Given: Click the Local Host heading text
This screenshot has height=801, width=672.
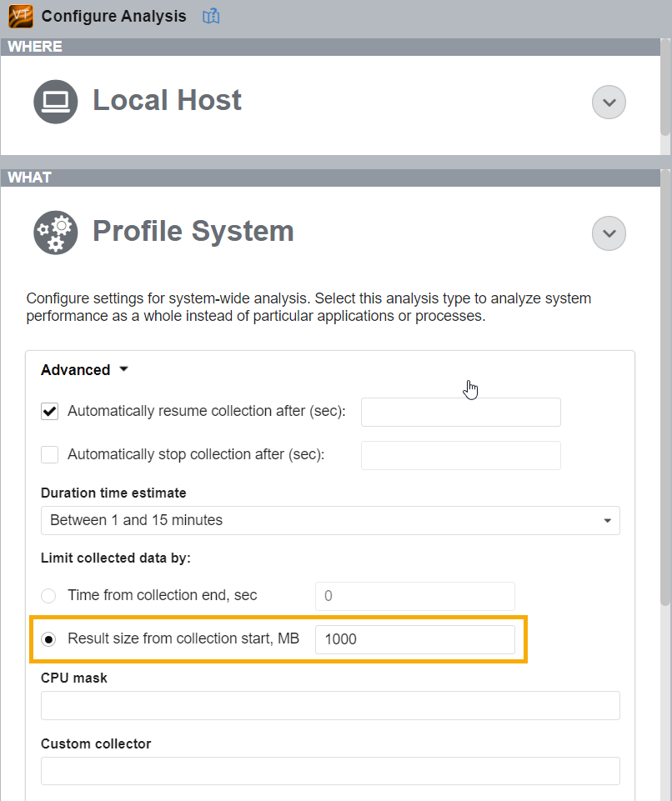Looking at the screenshot, I should (167, 101).
